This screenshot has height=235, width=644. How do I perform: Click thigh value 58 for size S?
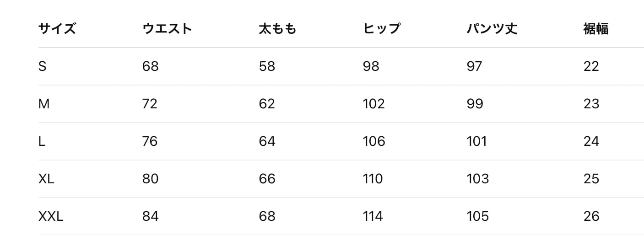click(267, 67)
